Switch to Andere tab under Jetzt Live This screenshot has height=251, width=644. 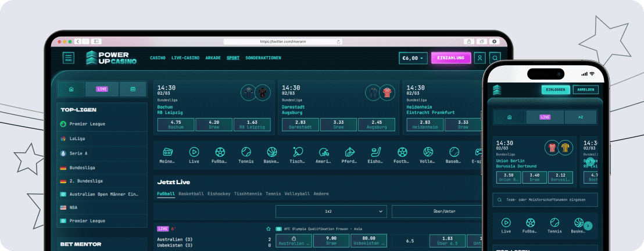point(321,193)
